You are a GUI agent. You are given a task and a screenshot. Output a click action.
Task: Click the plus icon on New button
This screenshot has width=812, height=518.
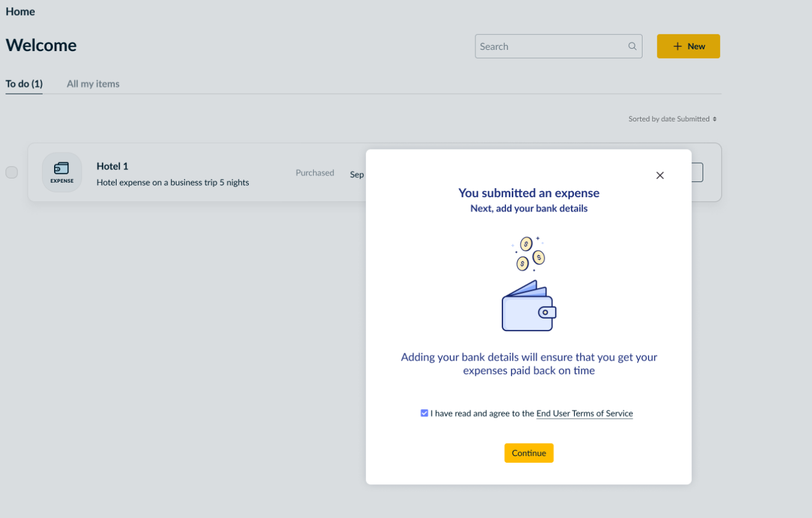click(x=677, y=46)
